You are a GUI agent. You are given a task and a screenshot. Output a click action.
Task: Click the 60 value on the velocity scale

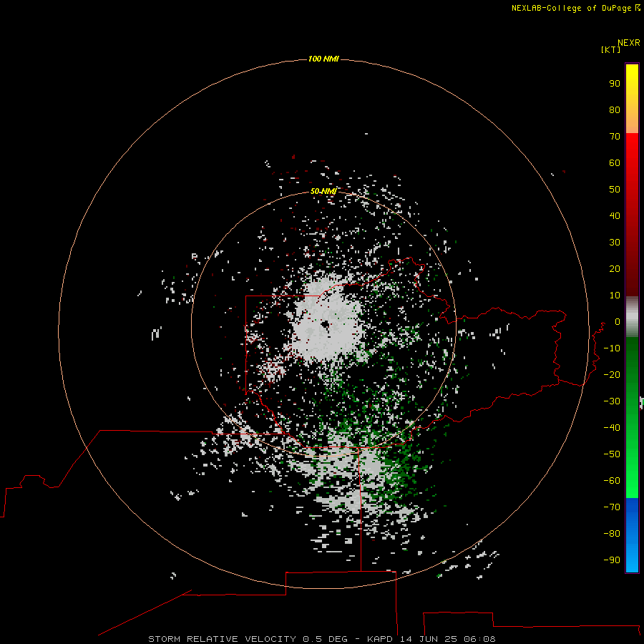click(x=615, y=163)
